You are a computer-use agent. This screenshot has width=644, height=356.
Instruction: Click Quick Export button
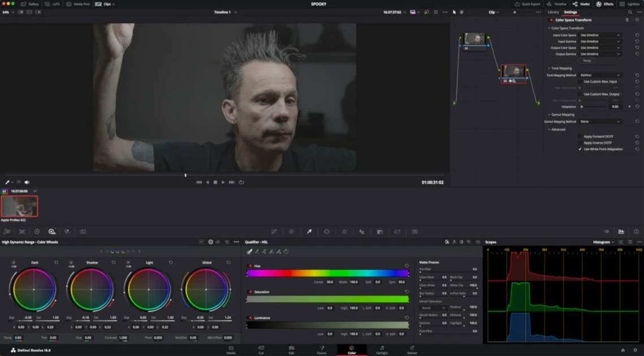528,4
